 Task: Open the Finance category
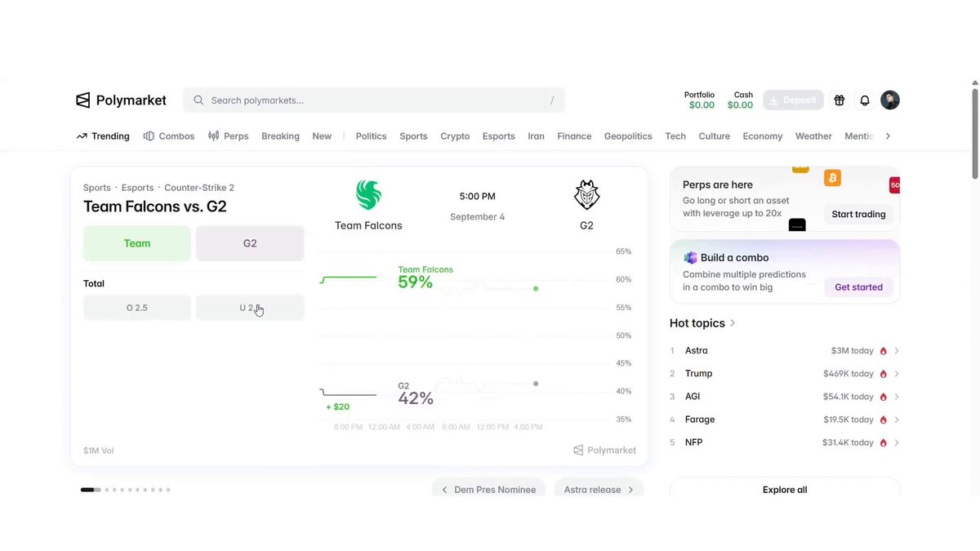(574, 136)
